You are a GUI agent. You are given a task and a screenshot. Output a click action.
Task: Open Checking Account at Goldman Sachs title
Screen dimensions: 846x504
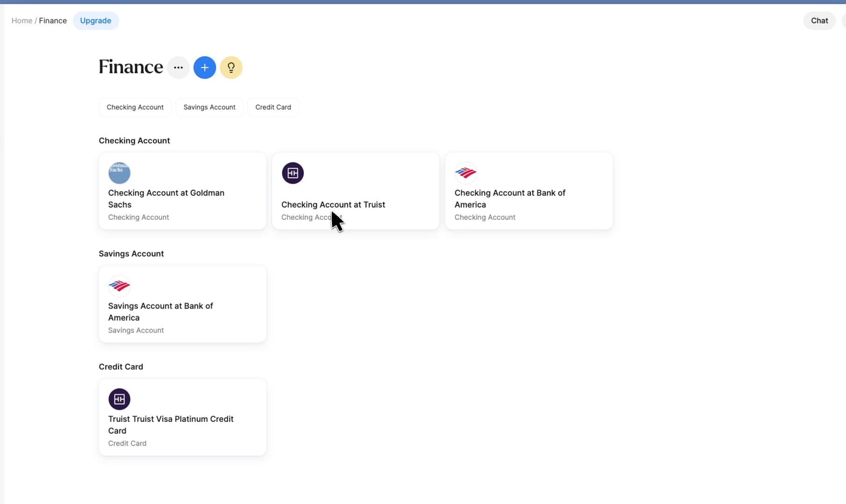tap(166, 199)
